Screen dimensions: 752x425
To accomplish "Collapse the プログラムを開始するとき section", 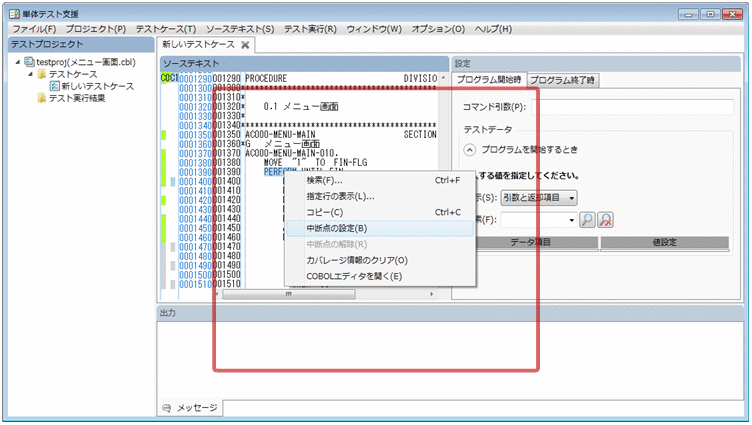I will coord(470,150).
